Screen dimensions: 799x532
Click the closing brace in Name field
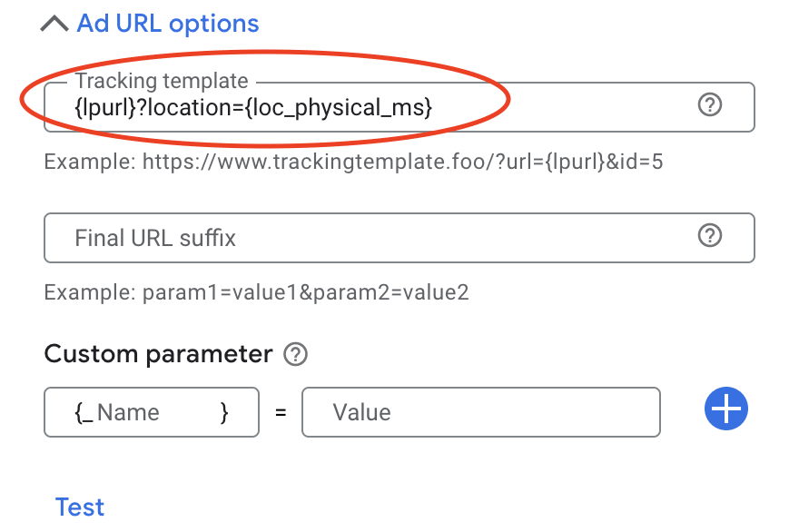223,412
